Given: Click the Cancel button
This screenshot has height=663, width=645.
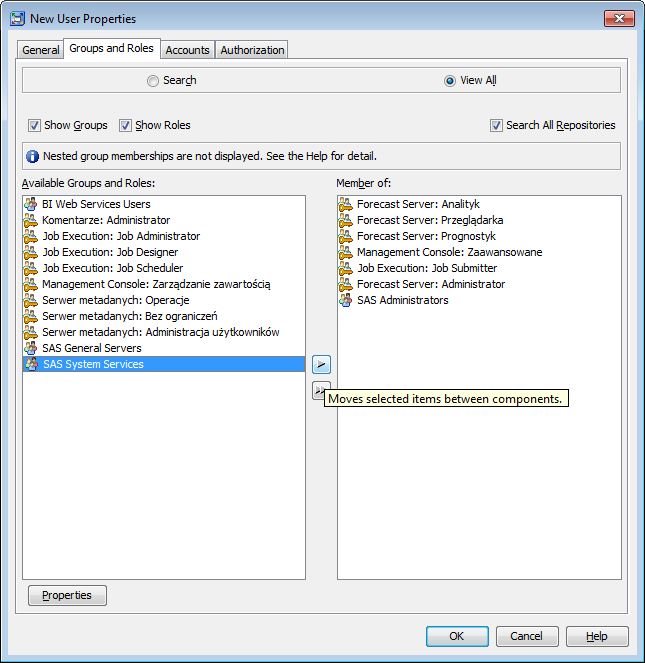Looking at the screenshot, I should [x=527, y=636].
